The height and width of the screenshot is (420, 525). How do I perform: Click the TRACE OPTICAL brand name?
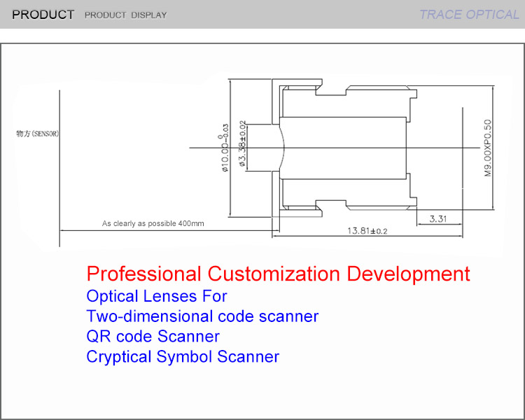pyautogui.click(x=468, y=15)
